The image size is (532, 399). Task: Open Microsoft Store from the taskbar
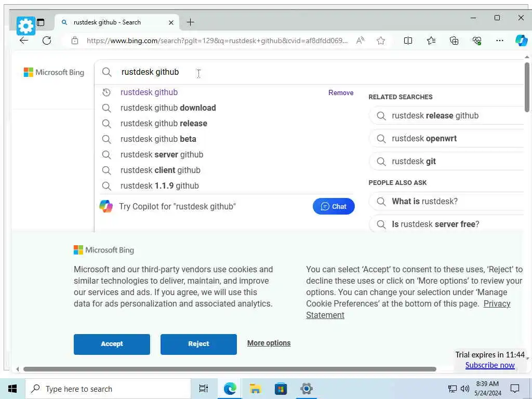tap(281, 389)
